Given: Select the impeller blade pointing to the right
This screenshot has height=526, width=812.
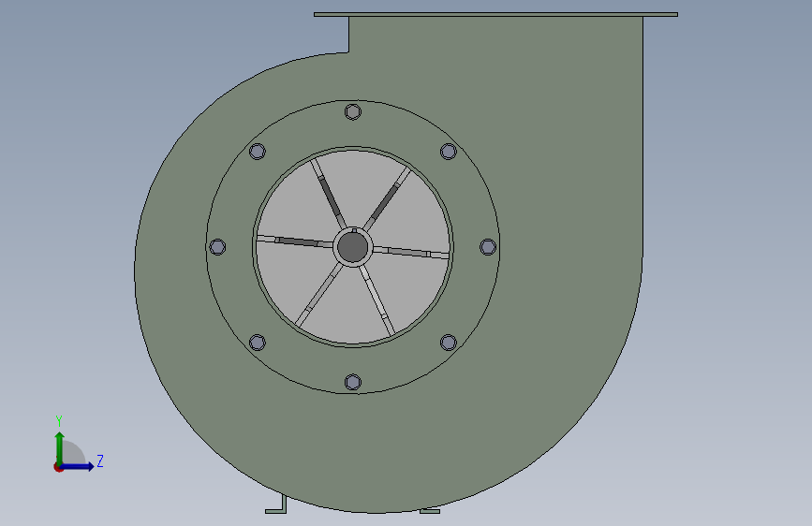Looking at the screenshot, I should click(x=410, y=253).
